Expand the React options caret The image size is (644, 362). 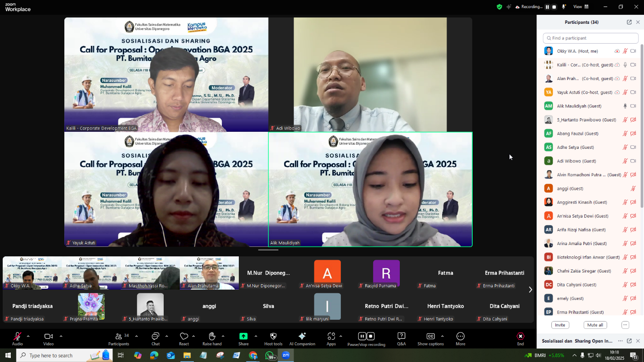[x=193, y=336]
